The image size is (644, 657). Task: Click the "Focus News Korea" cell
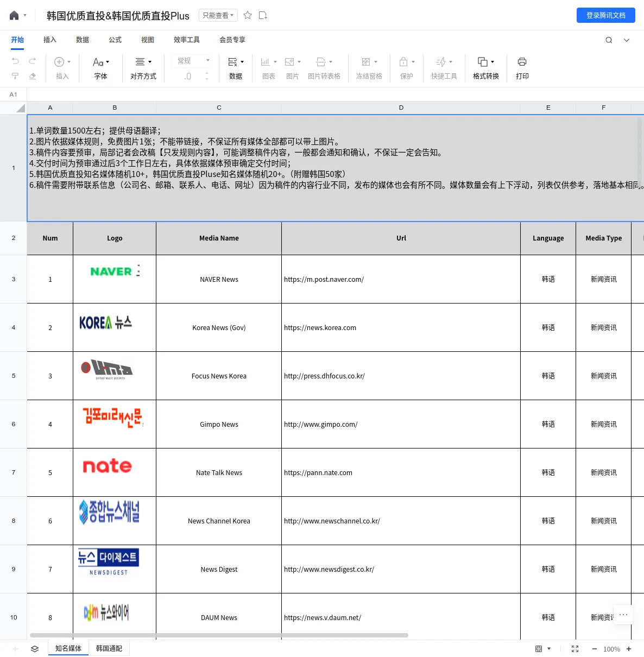pyautogui.click(x=219, y=376)
